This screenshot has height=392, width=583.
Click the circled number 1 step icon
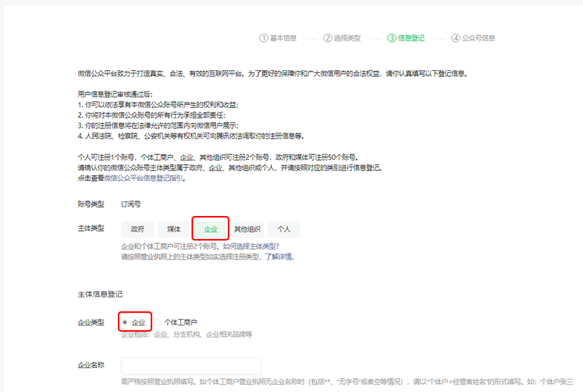264,38
